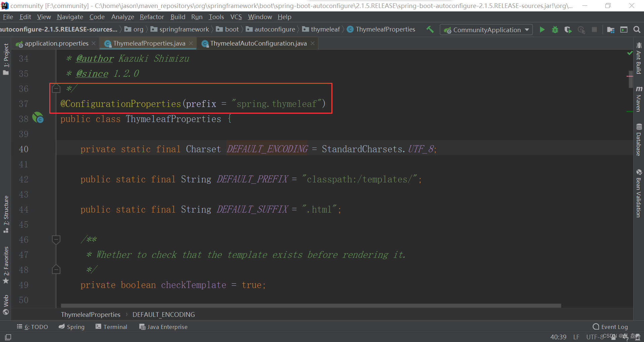This screenshot has width=644, height=342.
Task: Click the @ConfigurationProperties annotation
Action: [x=121, y=104]
